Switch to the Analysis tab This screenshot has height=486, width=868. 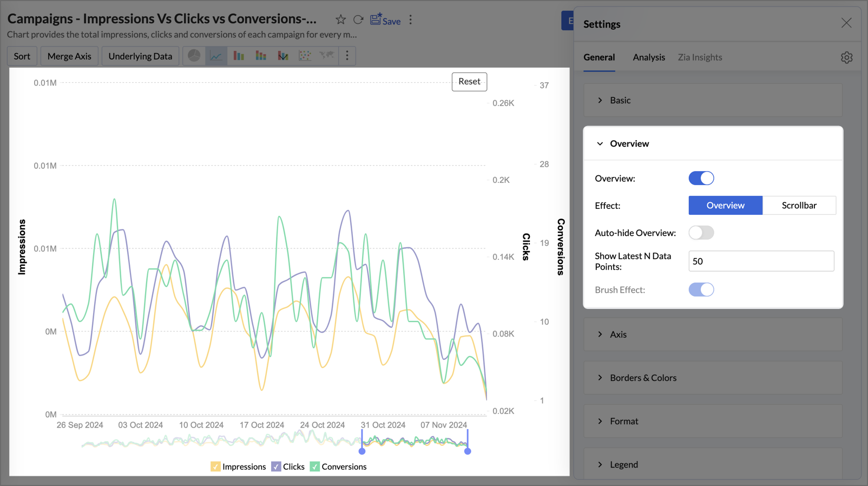click(x=648, y=57)
